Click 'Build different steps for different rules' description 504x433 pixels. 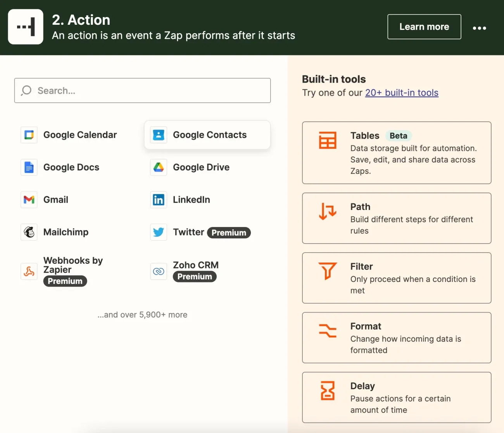tap(412, 225)
